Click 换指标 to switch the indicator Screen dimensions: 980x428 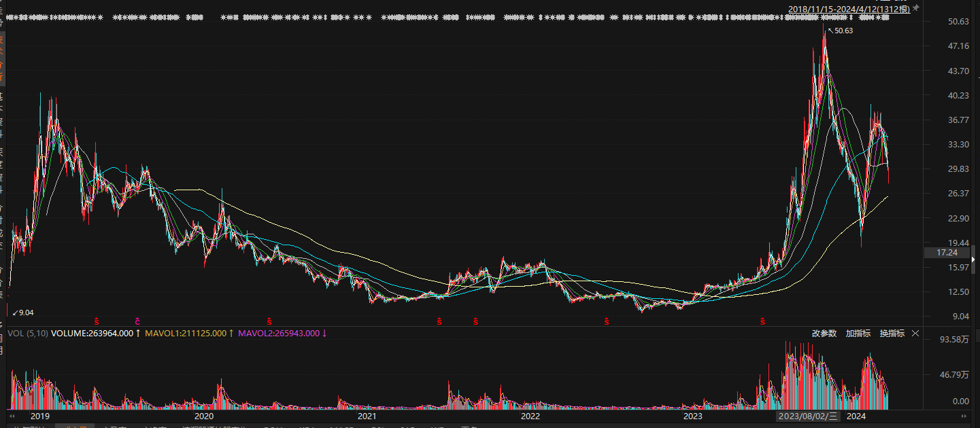pos(892,334)
